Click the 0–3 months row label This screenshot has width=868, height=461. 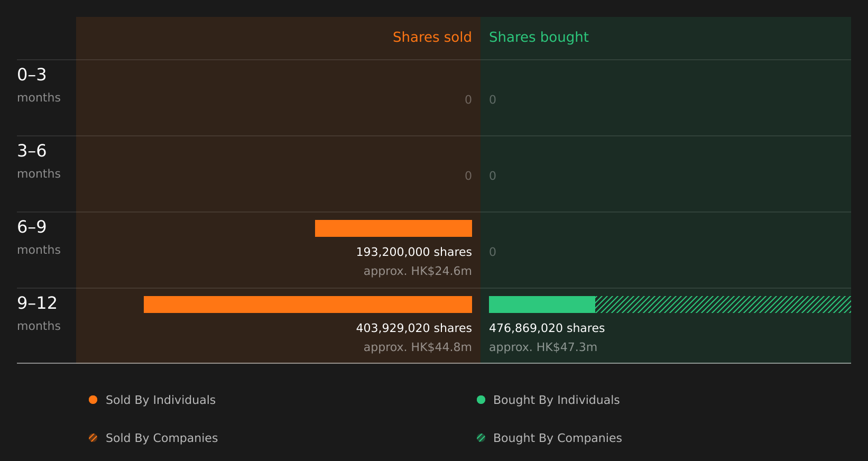[x=39, y=85]
